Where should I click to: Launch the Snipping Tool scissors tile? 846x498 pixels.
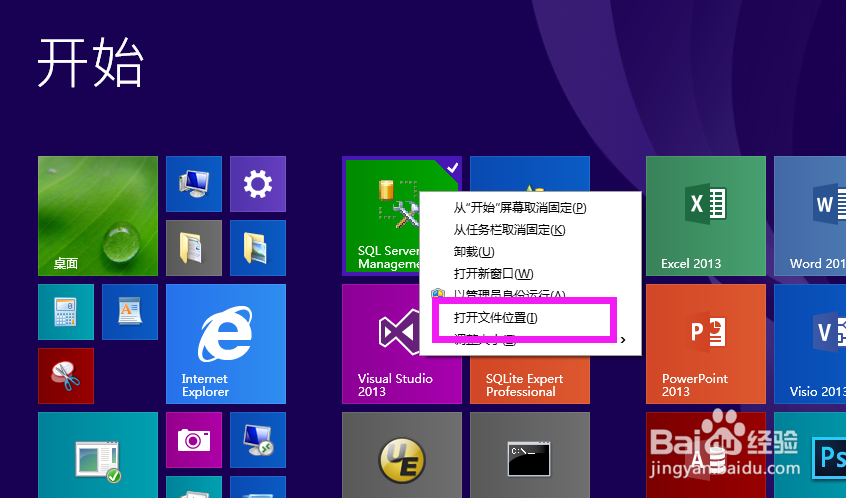[x=66, y=376]
